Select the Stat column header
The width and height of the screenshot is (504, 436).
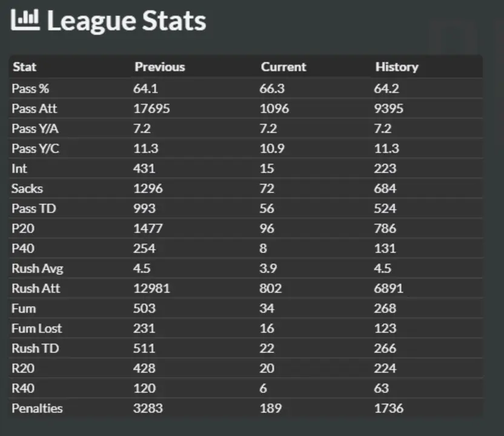pos(24,67)
